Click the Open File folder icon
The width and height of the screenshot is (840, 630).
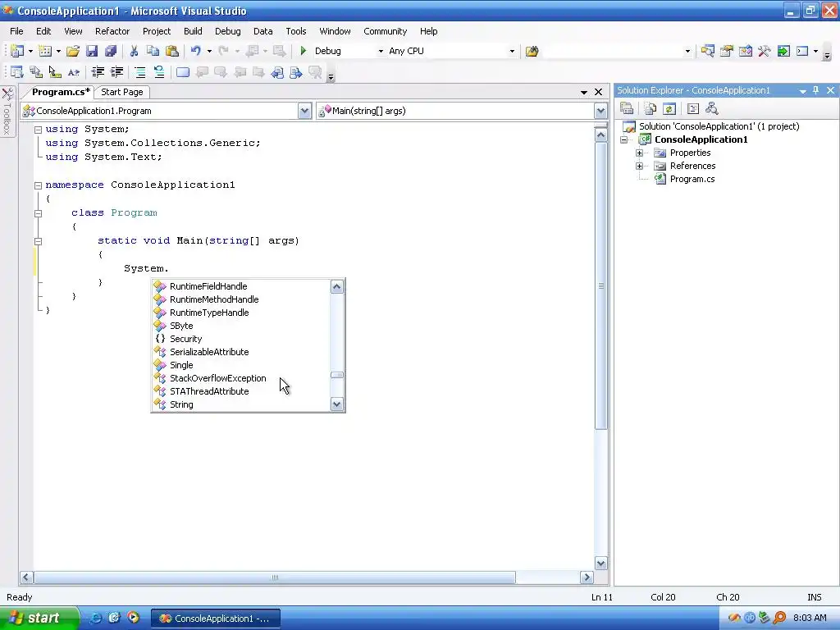73,51
